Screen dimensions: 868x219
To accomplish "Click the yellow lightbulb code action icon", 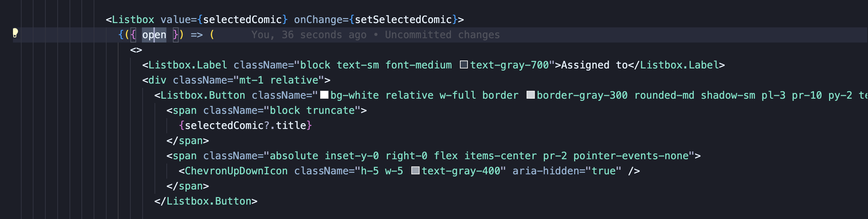I will click(x=15, y=33).
